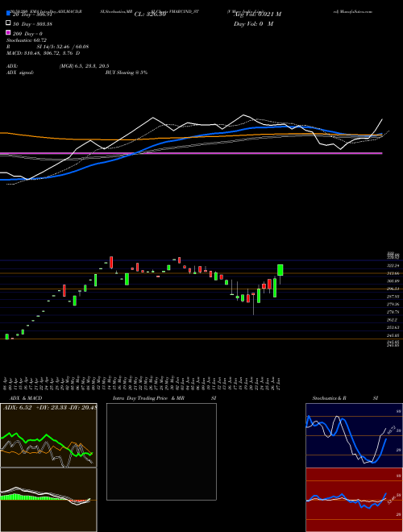Click the MACD values line in header

point(43,53)
